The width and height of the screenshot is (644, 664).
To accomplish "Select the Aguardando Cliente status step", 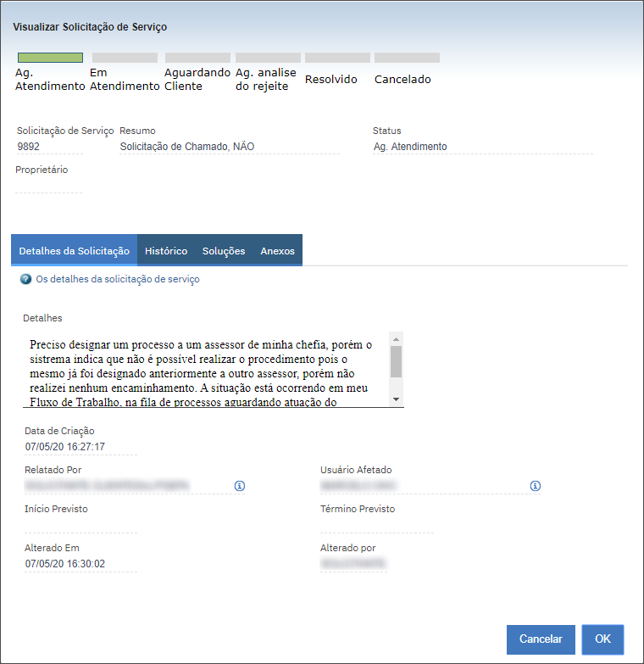I will point(197,78).
